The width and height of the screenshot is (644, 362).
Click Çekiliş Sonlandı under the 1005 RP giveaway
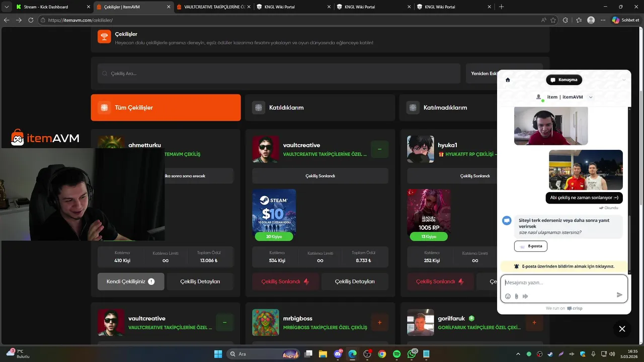(x=440, y=282)
